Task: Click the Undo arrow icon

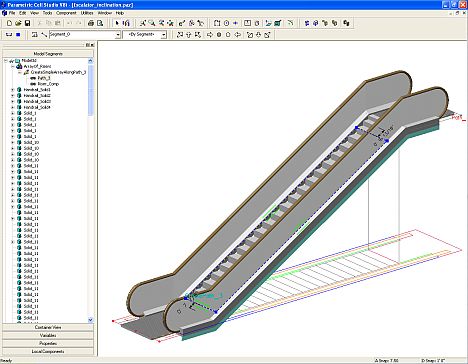Action: click(x=69, y=23)
